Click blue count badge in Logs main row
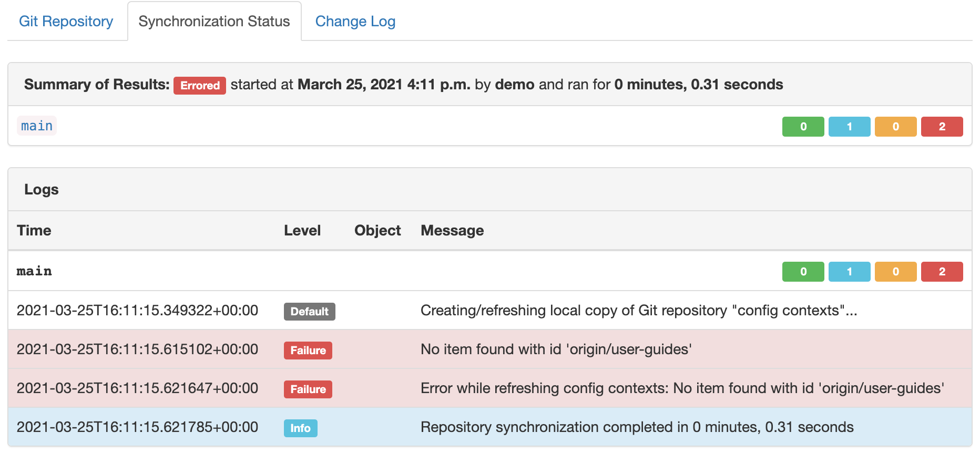 tap(849, 272)
